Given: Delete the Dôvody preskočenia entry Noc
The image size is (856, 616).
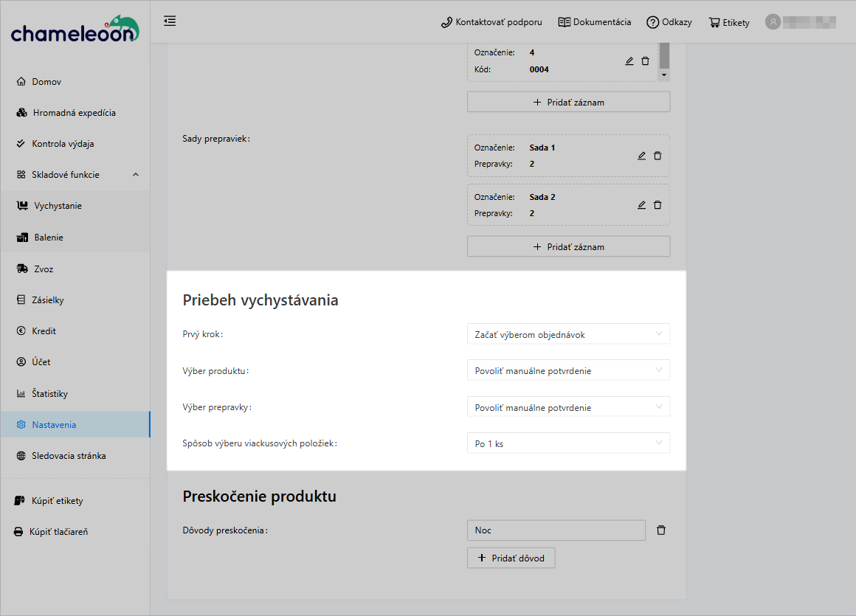Looking at the screenshot, I should click(660, 530).
